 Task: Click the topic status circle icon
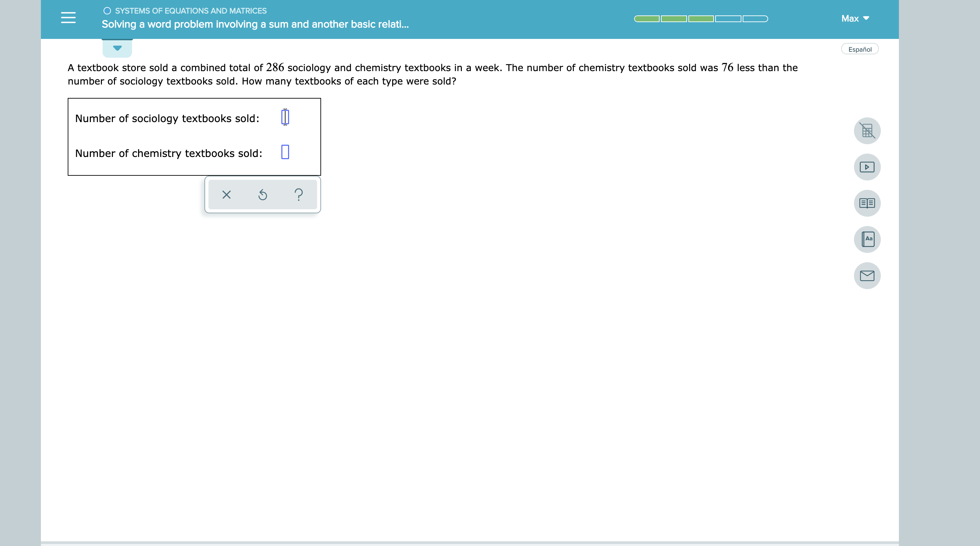[107, 11]
